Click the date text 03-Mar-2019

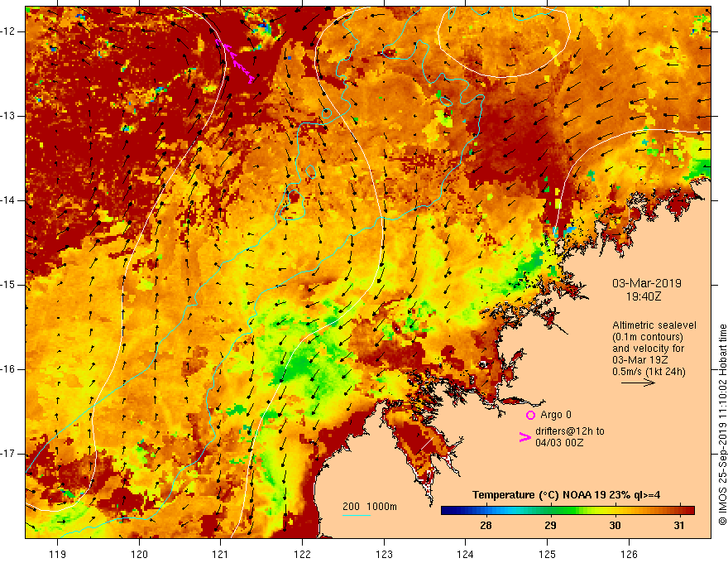pyautogui.click(x=647, y=283)
